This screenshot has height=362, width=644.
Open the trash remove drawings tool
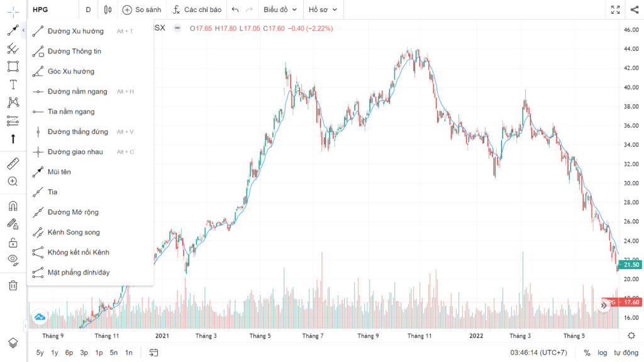coord(13,285)
